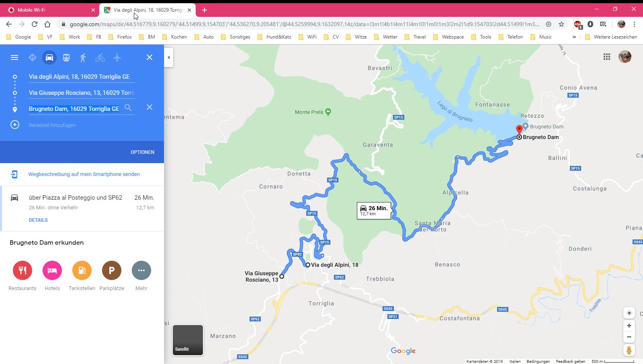The height and width of the screenshot is (364, 643).
Task: Click the 26 Min. route label on map
Action: [374, 211]
